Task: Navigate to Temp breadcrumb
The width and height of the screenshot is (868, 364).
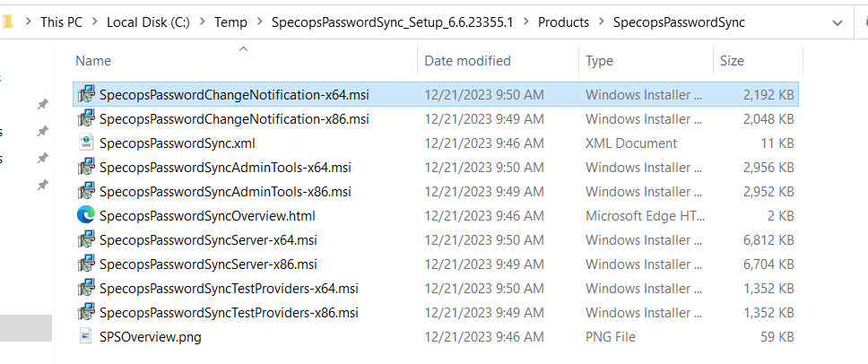Action: (x=230, y=22)
